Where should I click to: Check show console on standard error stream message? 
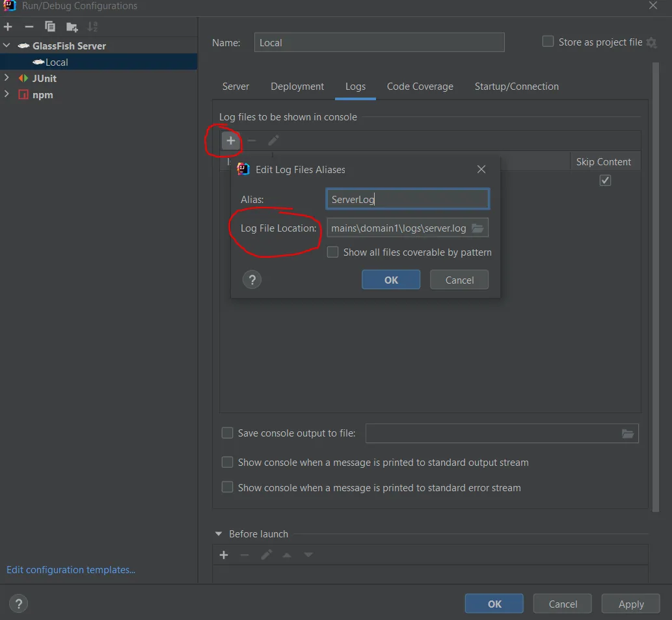pos(227,487)
